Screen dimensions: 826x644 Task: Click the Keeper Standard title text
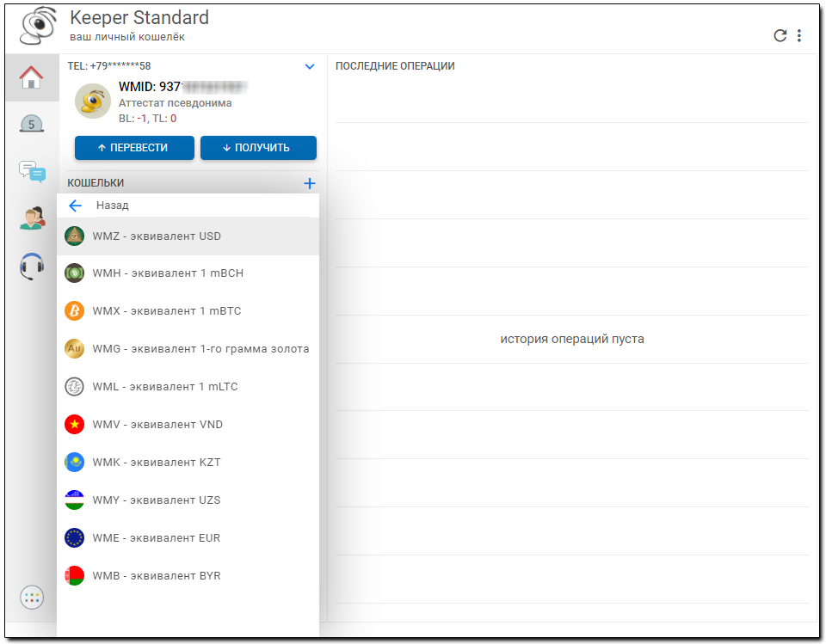pyautogui.click(x=139, y=18)
